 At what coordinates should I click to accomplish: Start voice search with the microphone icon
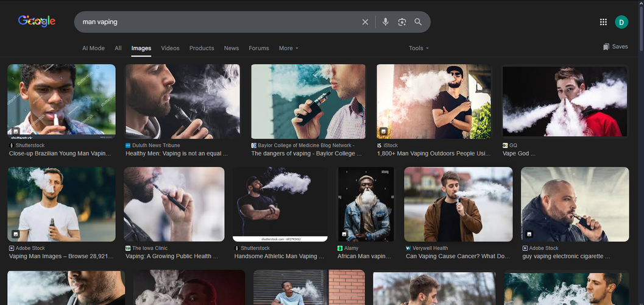[x=385, y=22]
